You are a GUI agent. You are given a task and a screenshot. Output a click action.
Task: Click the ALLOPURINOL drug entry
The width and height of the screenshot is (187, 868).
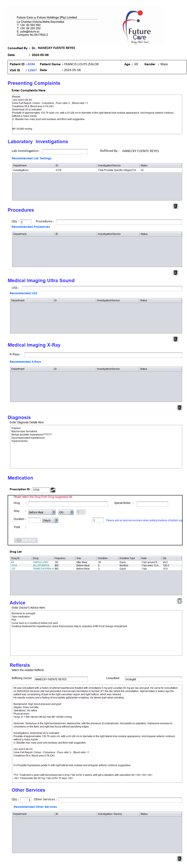(41, 566)
